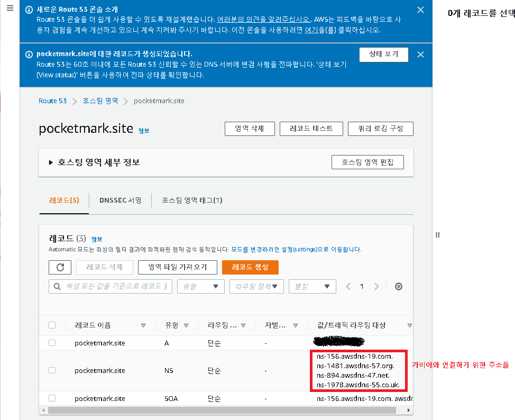Screen dimensions: 515x420
Task: Refresh the records list
Action: tap(60, 267)
